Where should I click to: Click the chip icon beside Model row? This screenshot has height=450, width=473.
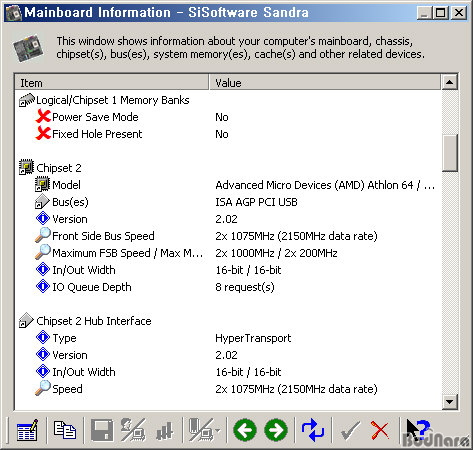point(42,184)
